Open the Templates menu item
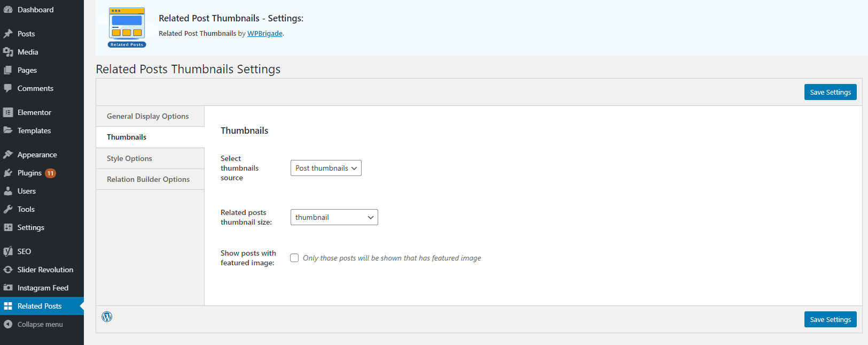The height and width of the screenshot is (345, 868). (42, 131)
